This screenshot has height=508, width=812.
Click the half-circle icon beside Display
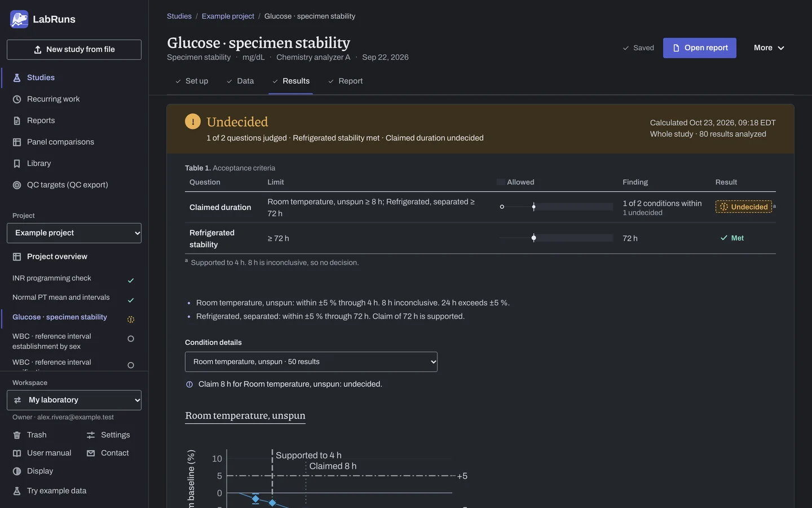point(17,471)
